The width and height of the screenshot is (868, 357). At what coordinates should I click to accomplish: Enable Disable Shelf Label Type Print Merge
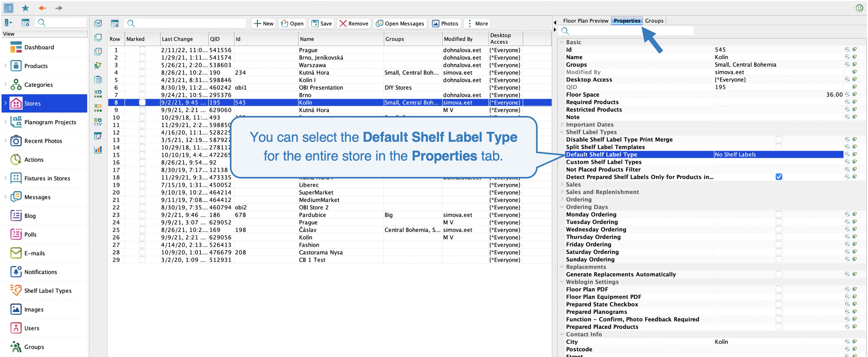point(779,139)
